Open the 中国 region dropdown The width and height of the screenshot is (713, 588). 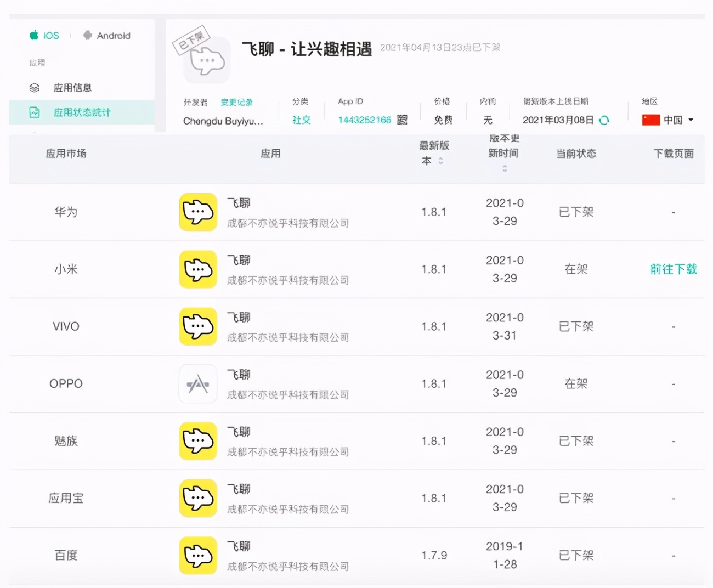(670, 120)
